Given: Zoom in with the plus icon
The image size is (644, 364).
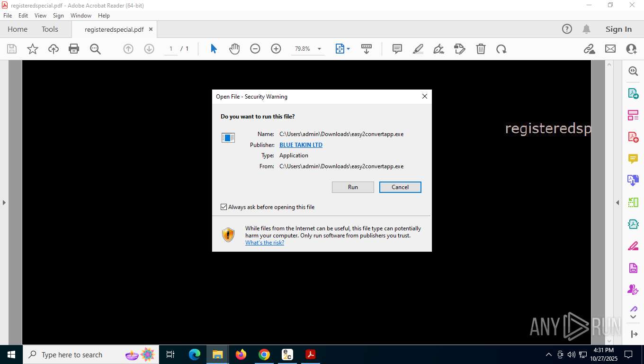Looking at the screenshot, I should pos(276,49).
